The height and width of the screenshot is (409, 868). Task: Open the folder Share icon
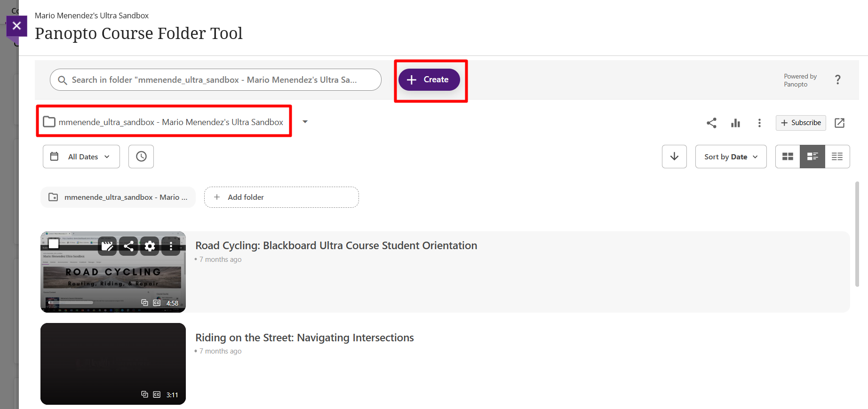[711, 123]
